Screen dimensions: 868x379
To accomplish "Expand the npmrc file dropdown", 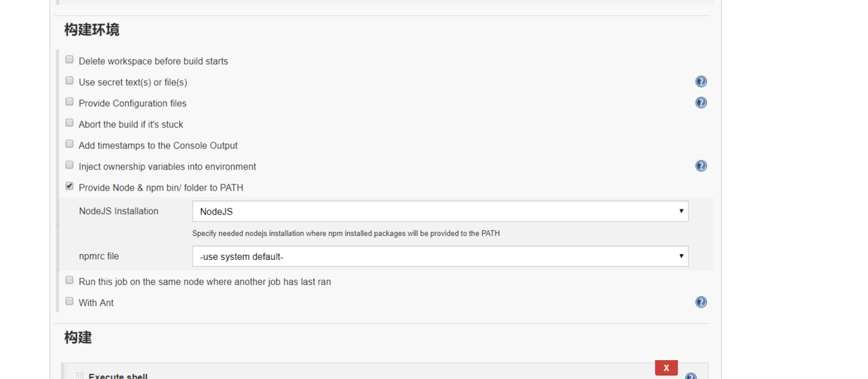I will 440,256.
